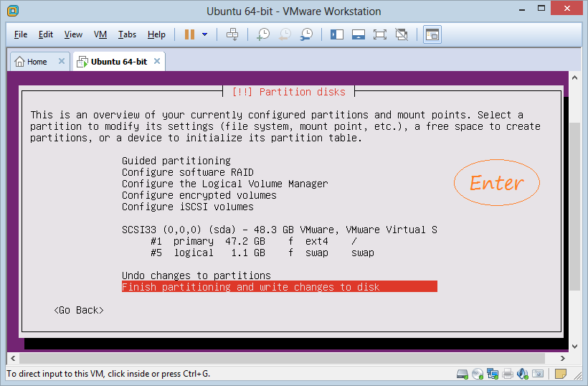The width and height of the screenshot is (588, 386).
Task: Close the Home tab
Action: (62, 61)
